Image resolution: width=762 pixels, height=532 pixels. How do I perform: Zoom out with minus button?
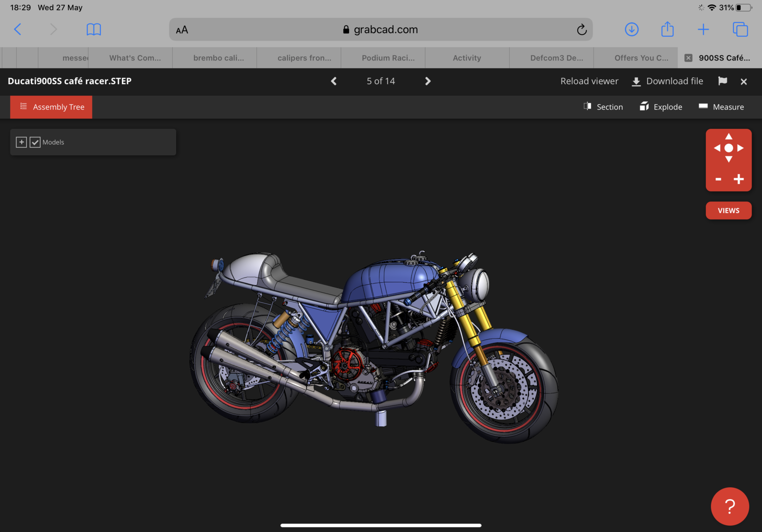(718, 179)
